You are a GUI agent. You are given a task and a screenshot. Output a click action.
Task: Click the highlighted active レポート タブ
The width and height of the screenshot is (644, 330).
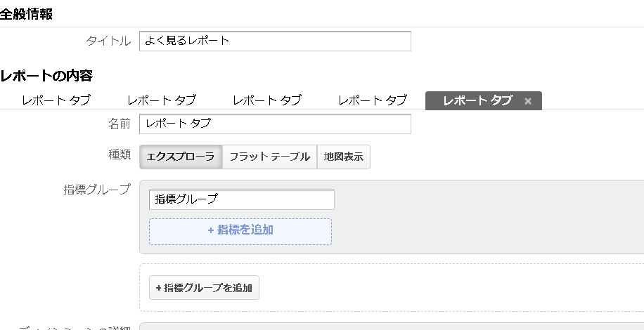click(x=477, y=100)
